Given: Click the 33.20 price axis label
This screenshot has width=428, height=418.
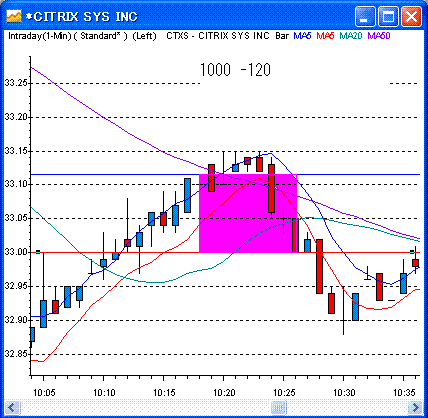Looking at the screenshot, I should 15,117.
